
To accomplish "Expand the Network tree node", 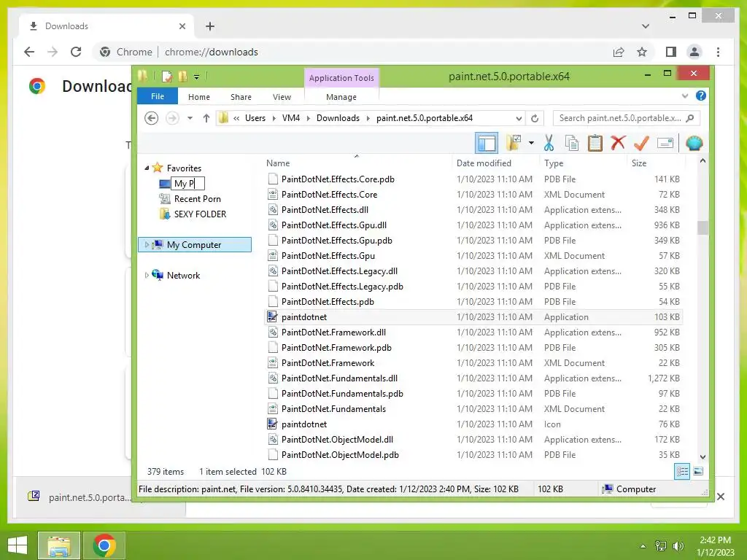I will (x=146, y=275).
